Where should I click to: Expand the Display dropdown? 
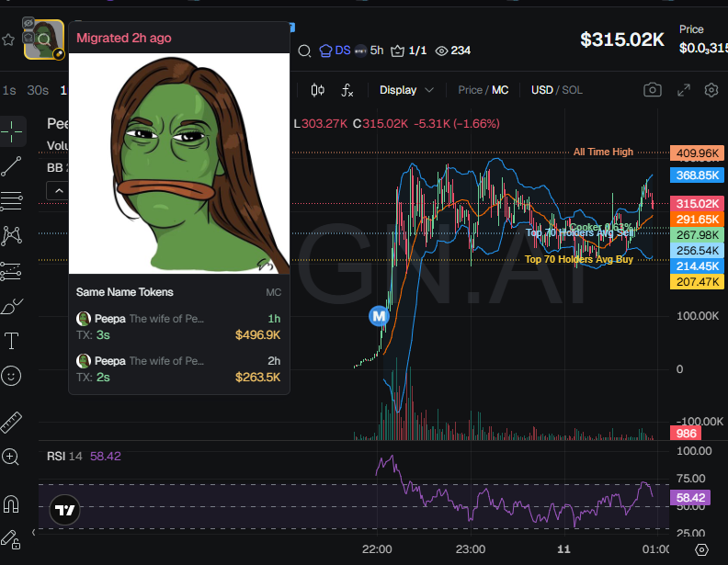click(x=406, y=90)
